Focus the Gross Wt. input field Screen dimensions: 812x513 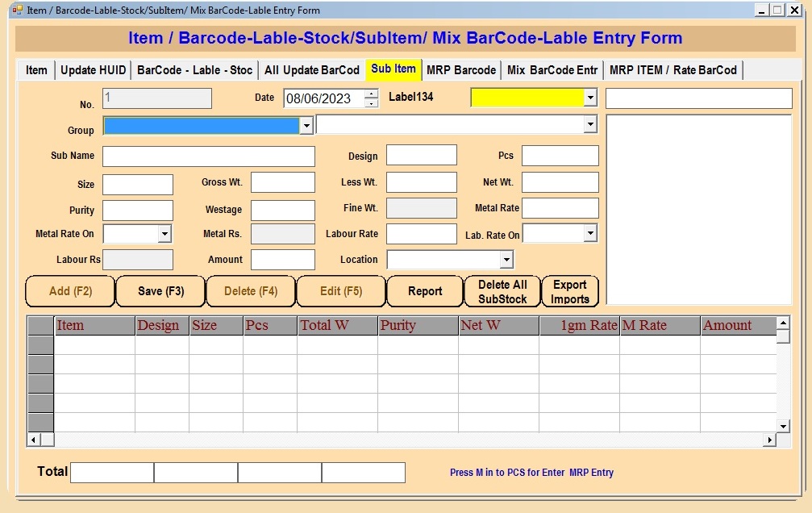pyautogui.click(x=282, y=182)
